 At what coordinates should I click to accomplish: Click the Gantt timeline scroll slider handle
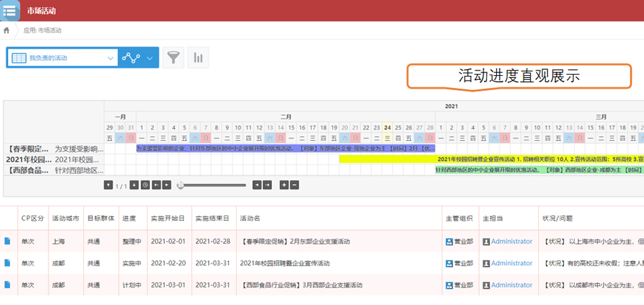pyautogui.click(x=180, y=184)
